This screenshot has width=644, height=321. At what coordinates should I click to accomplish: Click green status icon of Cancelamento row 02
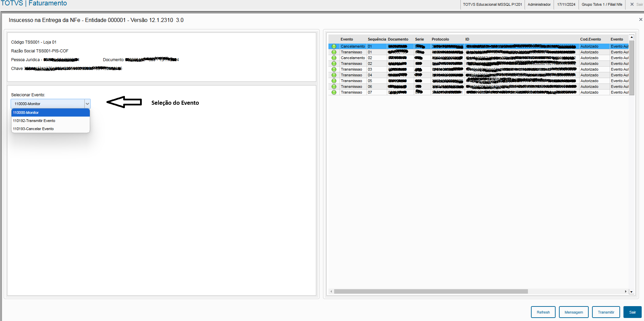pyautogui.click(x=334, y=58)
